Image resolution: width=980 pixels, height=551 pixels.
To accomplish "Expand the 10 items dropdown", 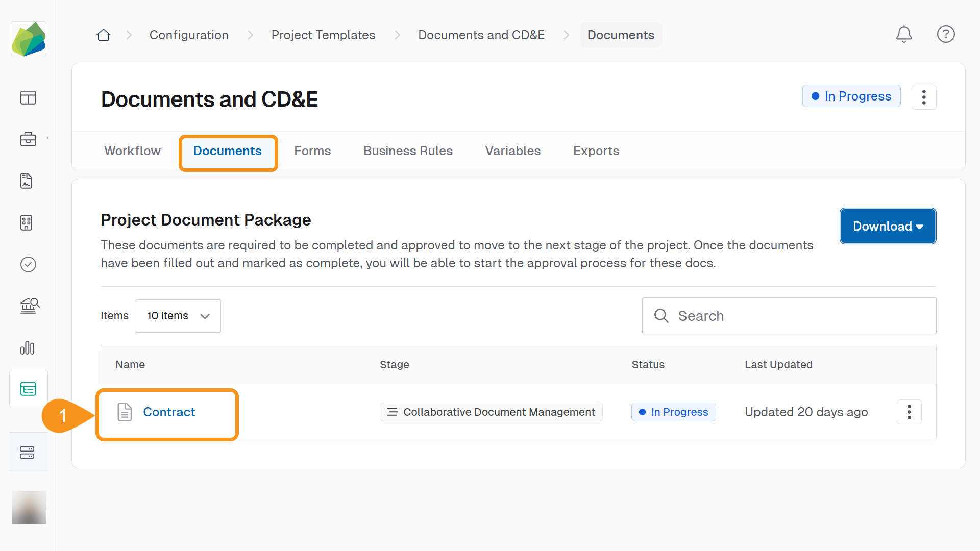I will tap(178, 316).
